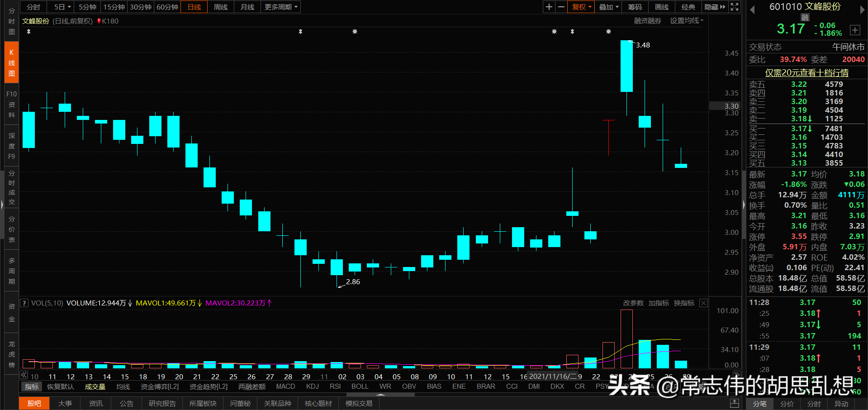Toggle the 经典 classic chart mode
Viewport: 868px width, 410px height.
point(688,7)
